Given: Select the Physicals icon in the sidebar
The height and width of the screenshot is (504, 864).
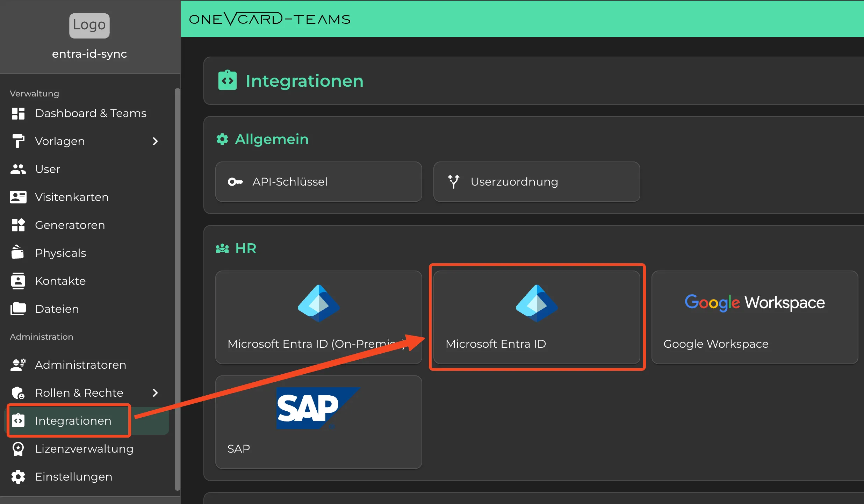Looking at the screenshot, I should [x=18, y=253].
